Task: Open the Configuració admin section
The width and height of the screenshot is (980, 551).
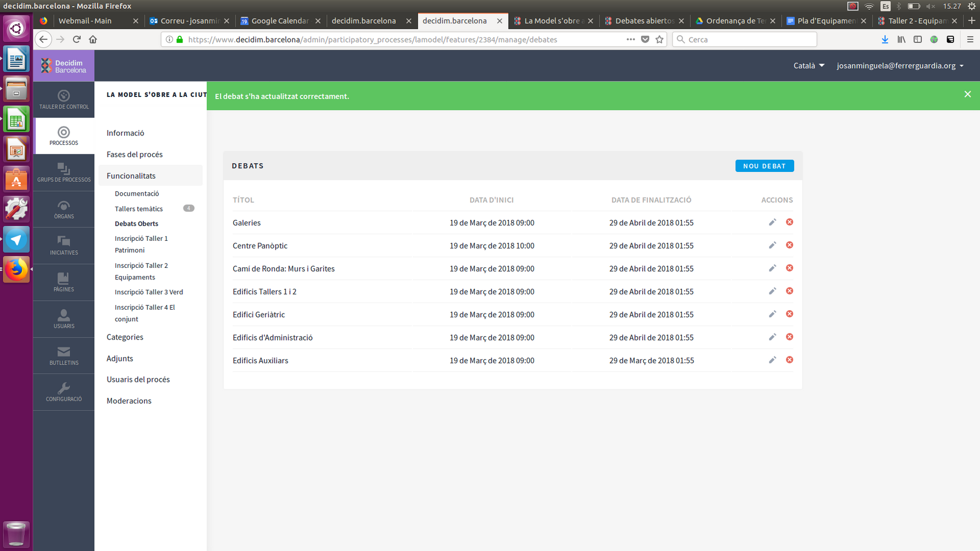Action: coord(64,392)
